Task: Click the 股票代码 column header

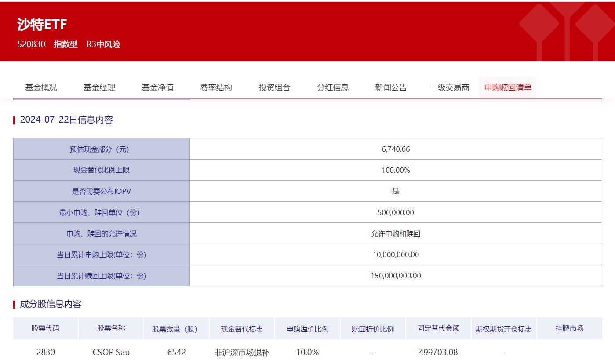Action: (45, 328)
